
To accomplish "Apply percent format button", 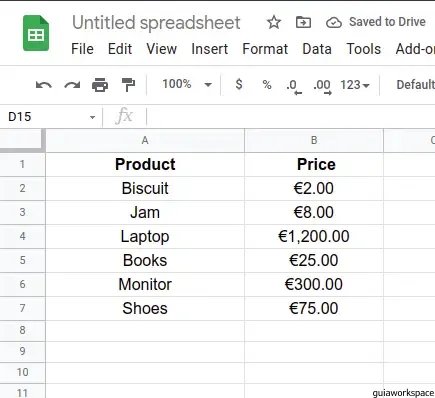I will [x=267, y=85].
